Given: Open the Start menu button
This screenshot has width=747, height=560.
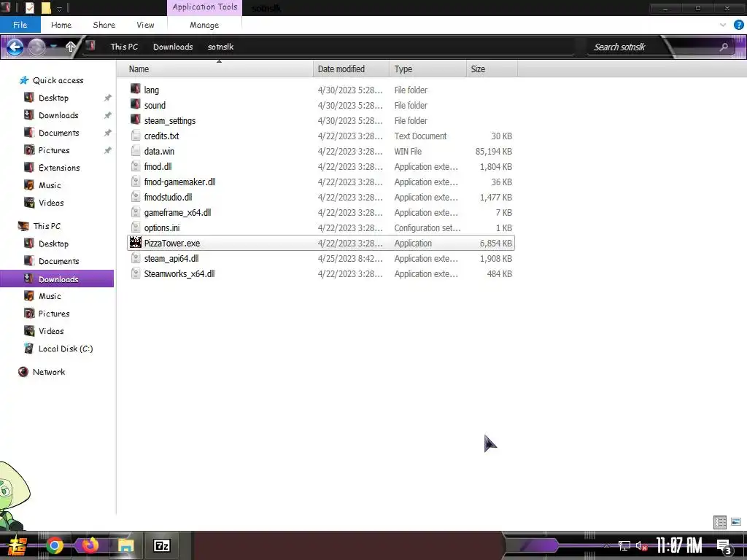Looking at the screenshot, I should [17, 545].
